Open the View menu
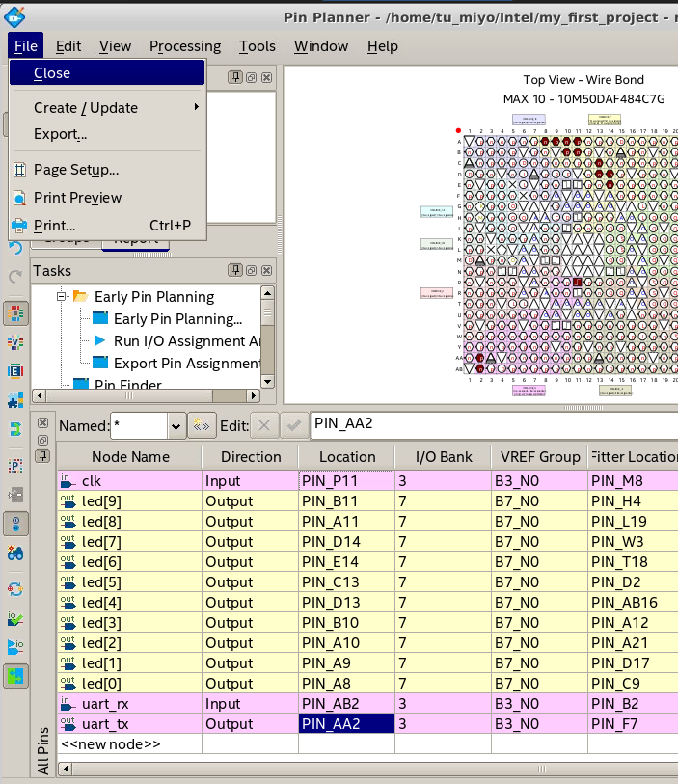 click(x=115, y=46)
